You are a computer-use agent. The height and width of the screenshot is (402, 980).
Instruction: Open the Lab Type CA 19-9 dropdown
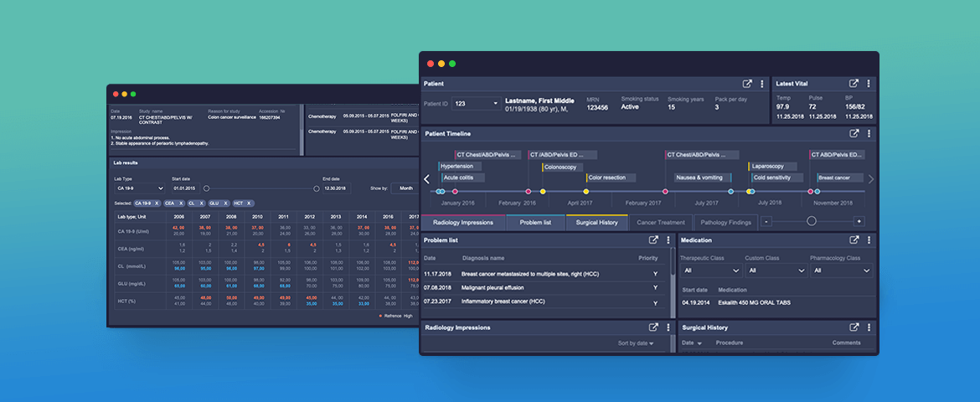pos(139,188)
